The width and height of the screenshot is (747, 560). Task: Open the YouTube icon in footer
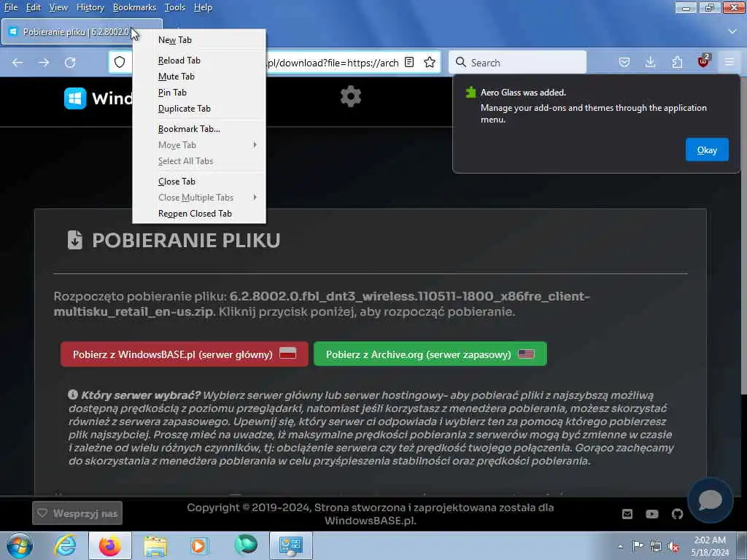coord(652,514)
